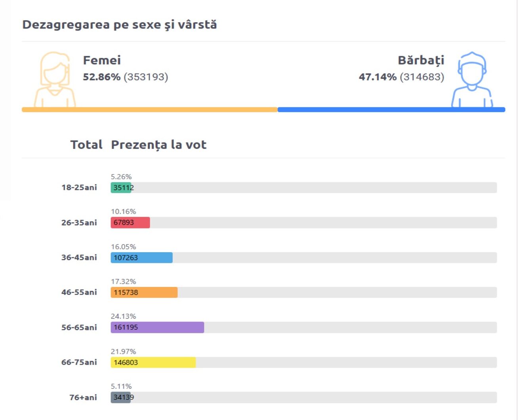The height and width of the screenshot is (420, 518).
Task: Click the gray 76+ani bar showing 34139
Action: pos(120,397)
